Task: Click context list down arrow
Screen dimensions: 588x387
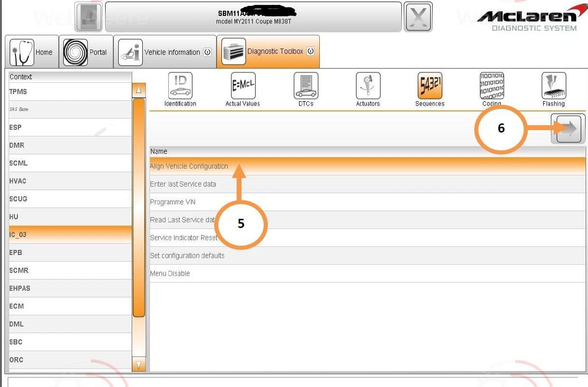Action: (x=138, y=365)
